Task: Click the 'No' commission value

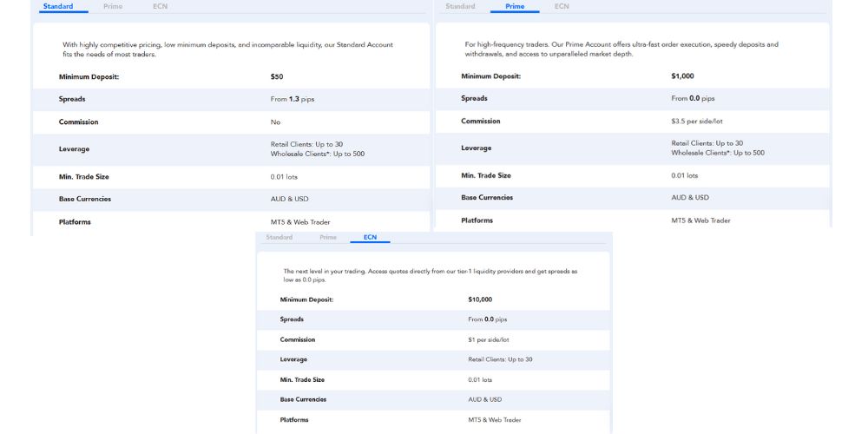Action: [x=275, y=122]
